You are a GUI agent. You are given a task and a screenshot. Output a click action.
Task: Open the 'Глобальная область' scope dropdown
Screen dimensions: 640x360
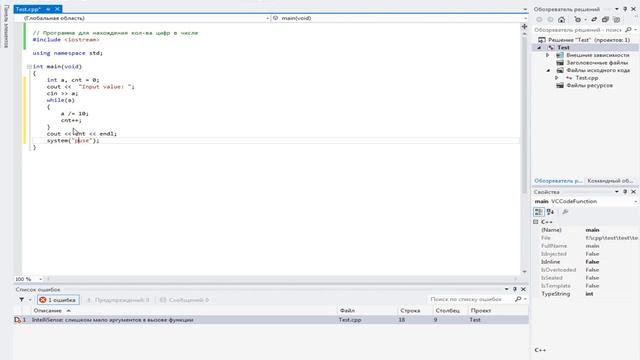coord(267,18)
